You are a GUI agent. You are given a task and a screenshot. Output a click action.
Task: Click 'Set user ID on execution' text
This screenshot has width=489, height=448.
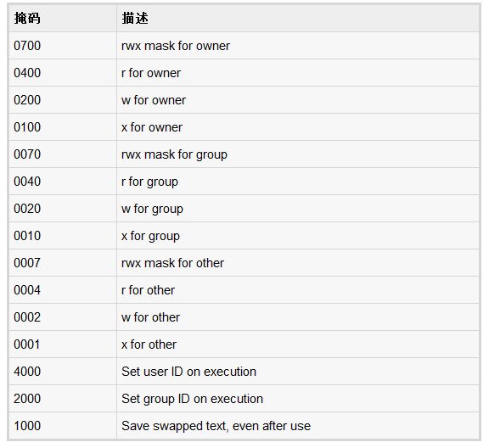[x=188, y=372]
